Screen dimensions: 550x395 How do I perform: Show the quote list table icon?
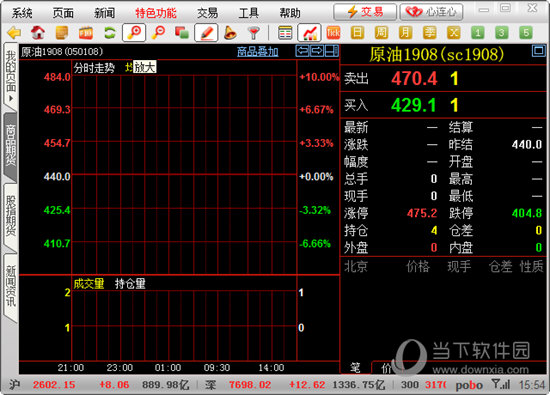285,33
